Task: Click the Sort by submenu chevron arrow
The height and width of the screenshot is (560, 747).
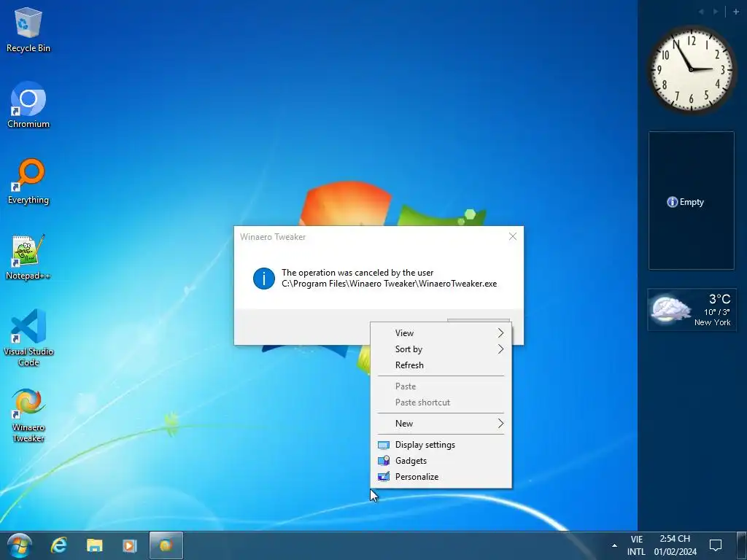Action: 500,349
